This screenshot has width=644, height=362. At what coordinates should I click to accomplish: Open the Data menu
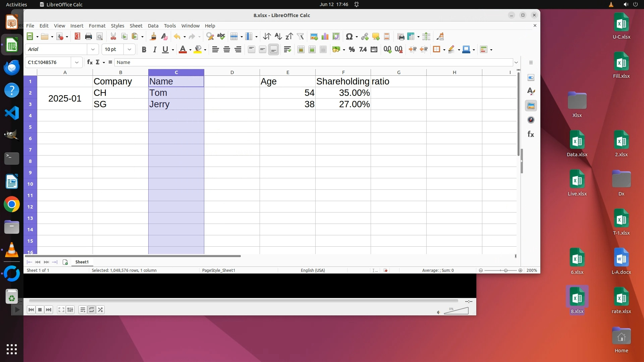153,26
